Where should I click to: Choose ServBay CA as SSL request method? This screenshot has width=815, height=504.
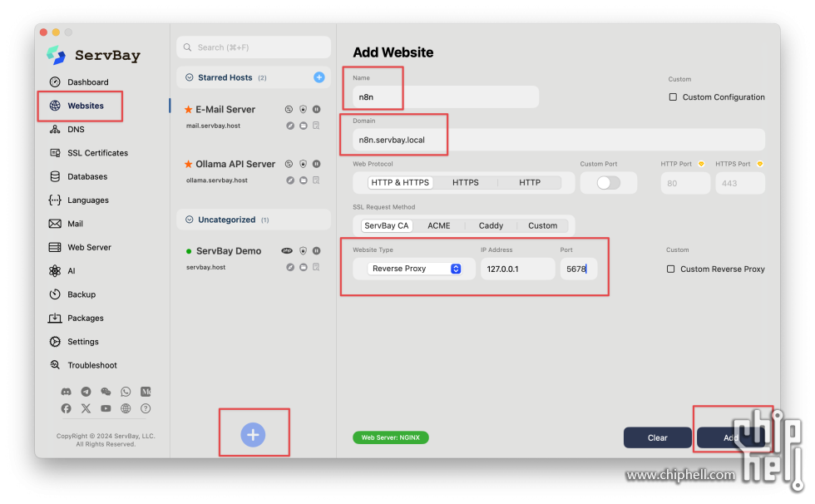tap(386, 226)
